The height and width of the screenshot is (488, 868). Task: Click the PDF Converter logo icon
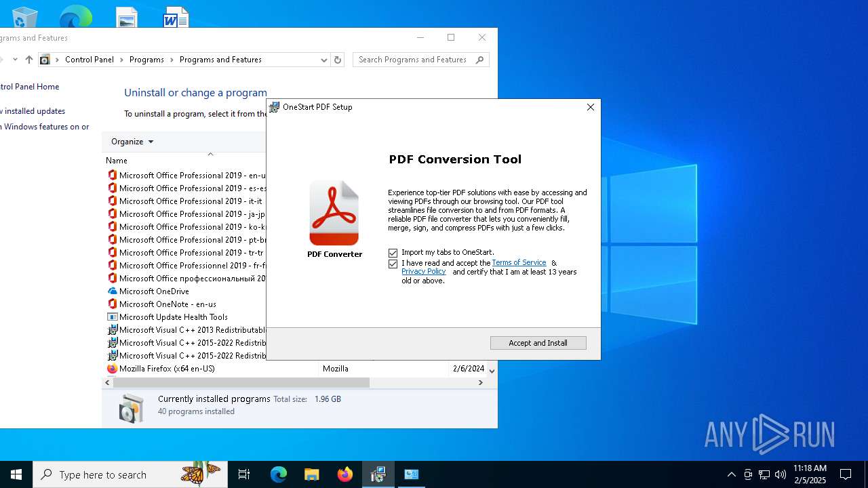334,213
